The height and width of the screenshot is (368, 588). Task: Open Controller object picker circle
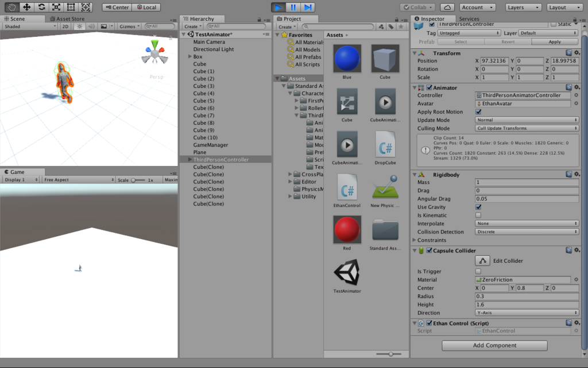pyautogui.click(x=577, y=95)
